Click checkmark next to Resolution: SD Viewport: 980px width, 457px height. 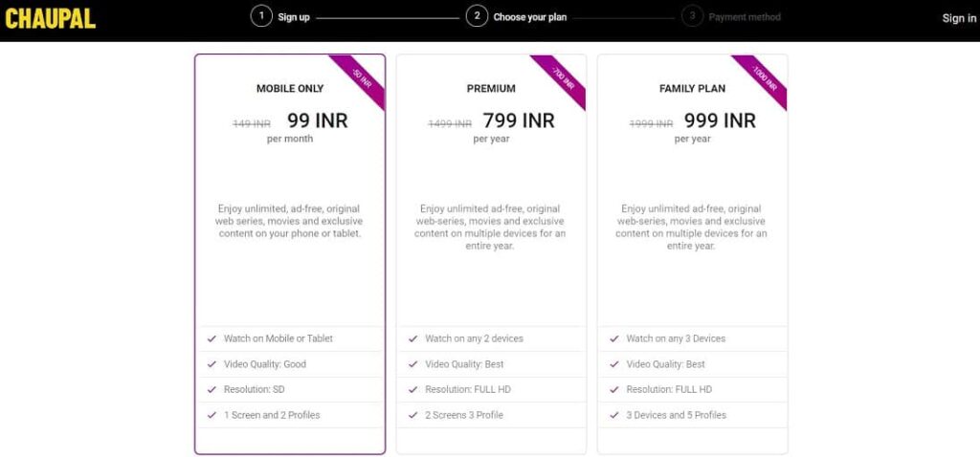(x=212, y=389)
